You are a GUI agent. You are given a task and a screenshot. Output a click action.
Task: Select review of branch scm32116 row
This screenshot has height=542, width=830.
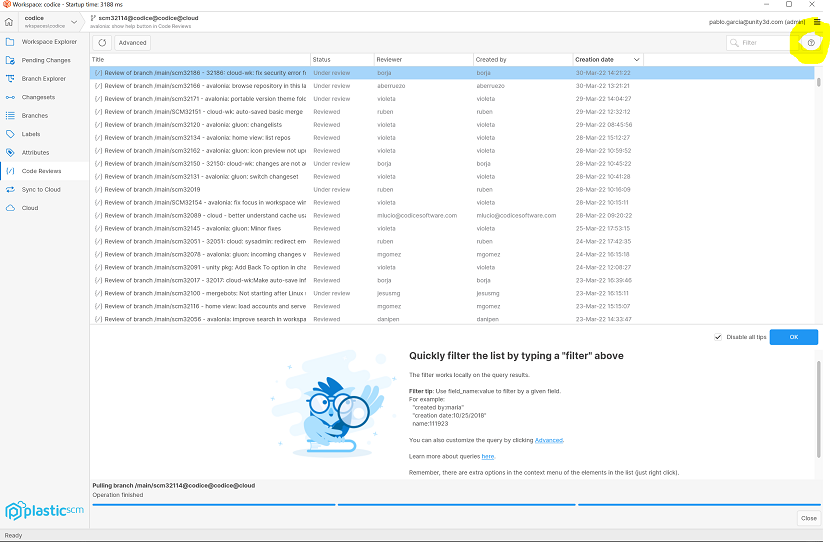452,306
